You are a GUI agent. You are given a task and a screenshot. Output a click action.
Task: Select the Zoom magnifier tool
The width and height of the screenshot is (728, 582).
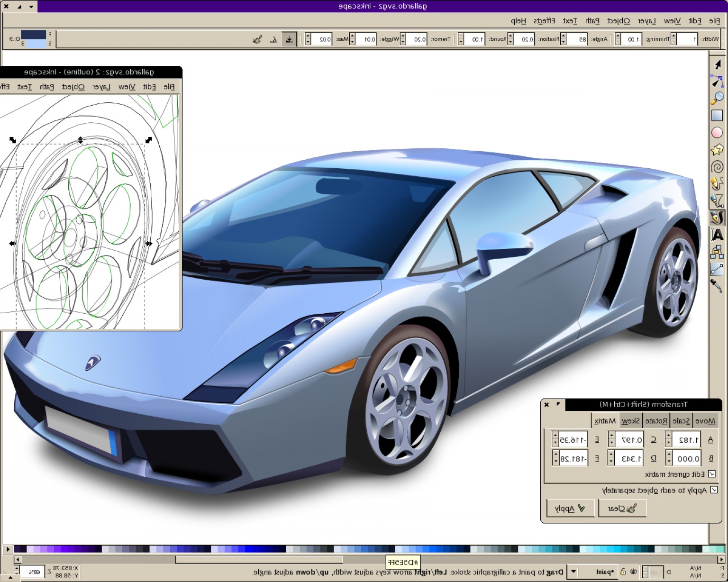point(717,98)
